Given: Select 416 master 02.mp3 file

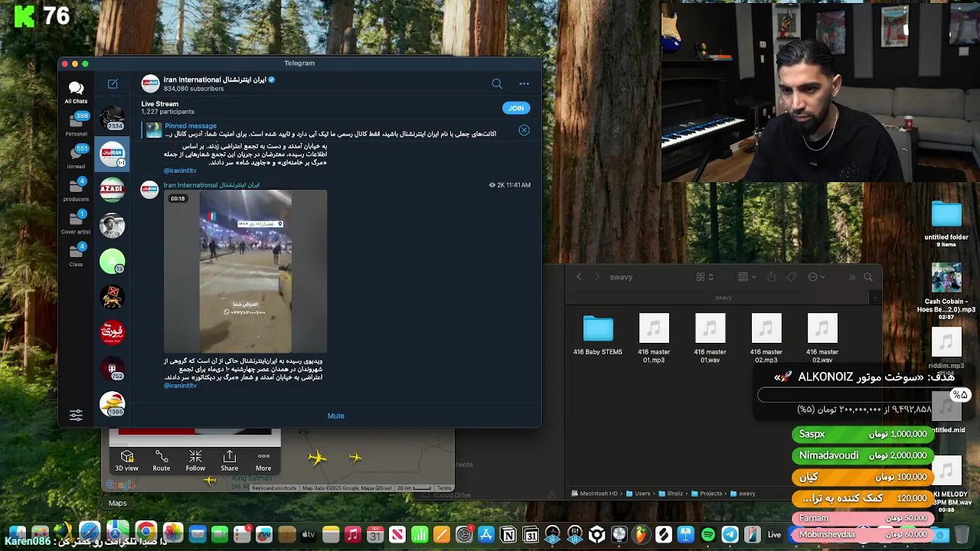Looking at the screenshot, I should [766, 337].
